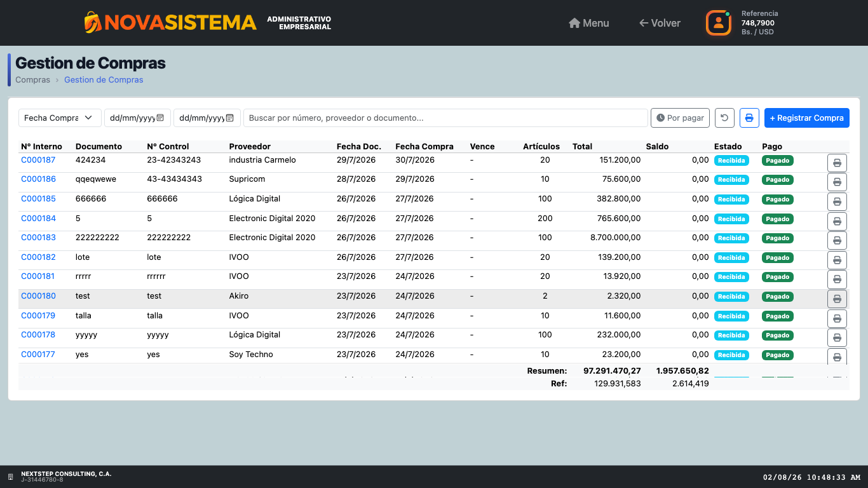Toggle the Por pagar filter
The image size is (868, 488).
point(680,118)
